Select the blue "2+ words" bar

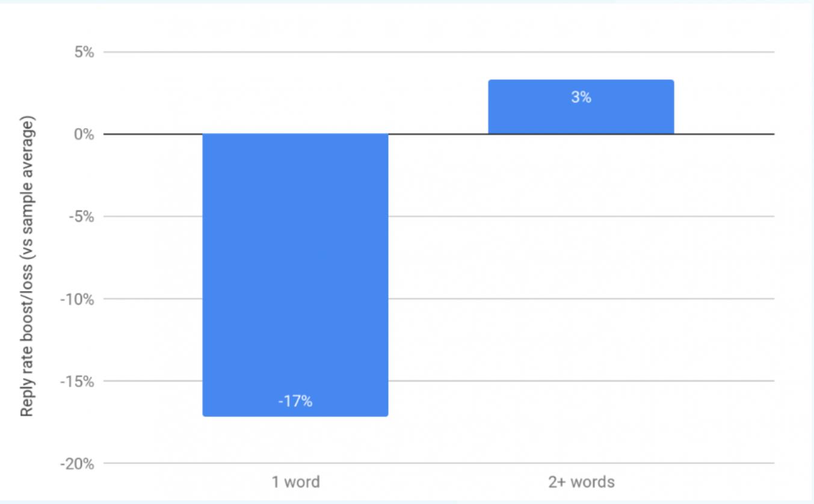[581, 114]
